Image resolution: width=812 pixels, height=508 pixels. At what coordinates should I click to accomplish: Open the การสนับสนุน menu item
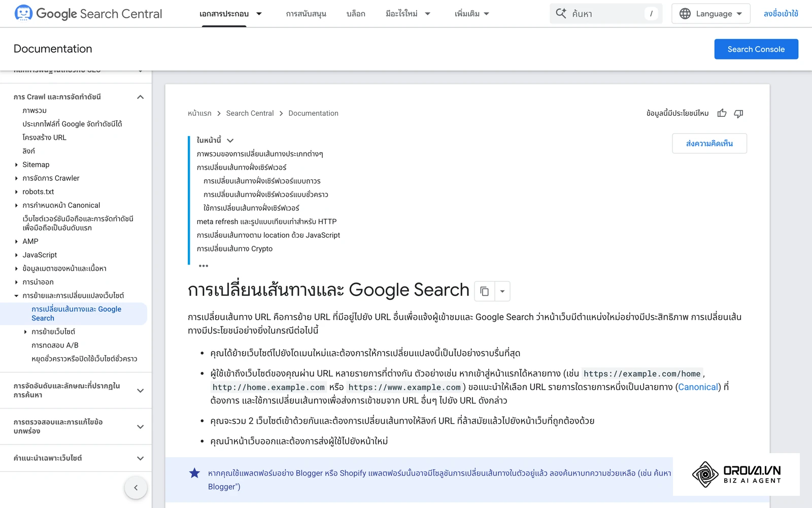[x=306, y=14]
